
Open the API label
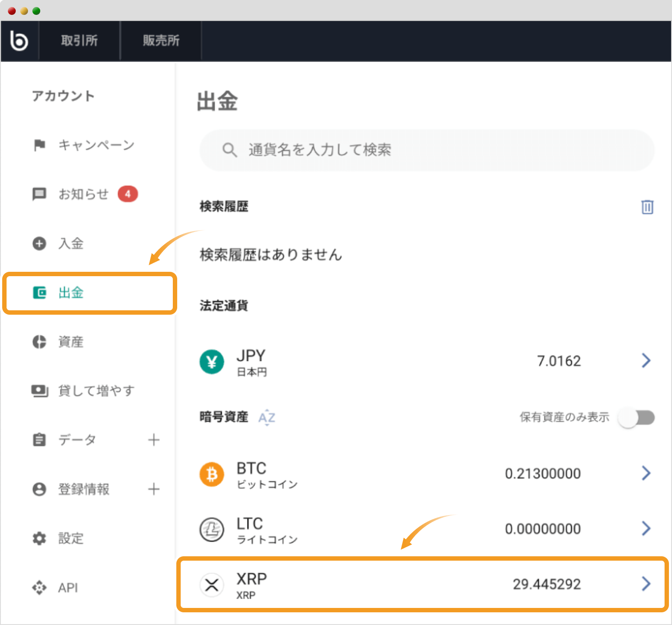pyautogui.click(x=68, y=588)
